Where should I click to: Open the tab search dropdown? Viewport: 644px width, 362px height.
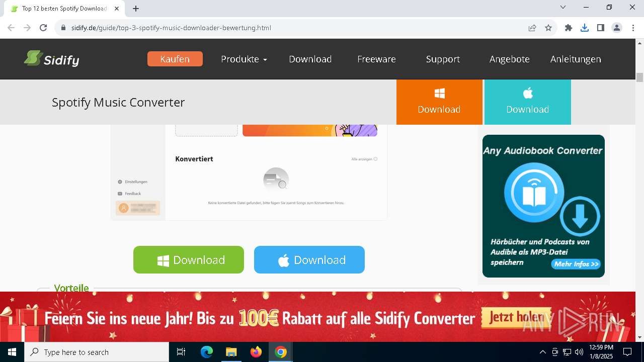coord(563,7)
